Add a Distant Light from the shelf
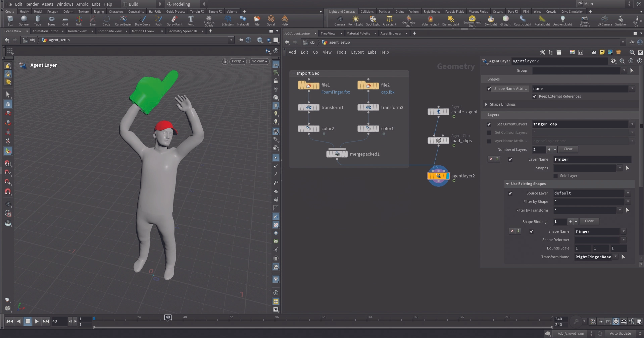Viewport: 644px width, 338px height. point(451,21)
